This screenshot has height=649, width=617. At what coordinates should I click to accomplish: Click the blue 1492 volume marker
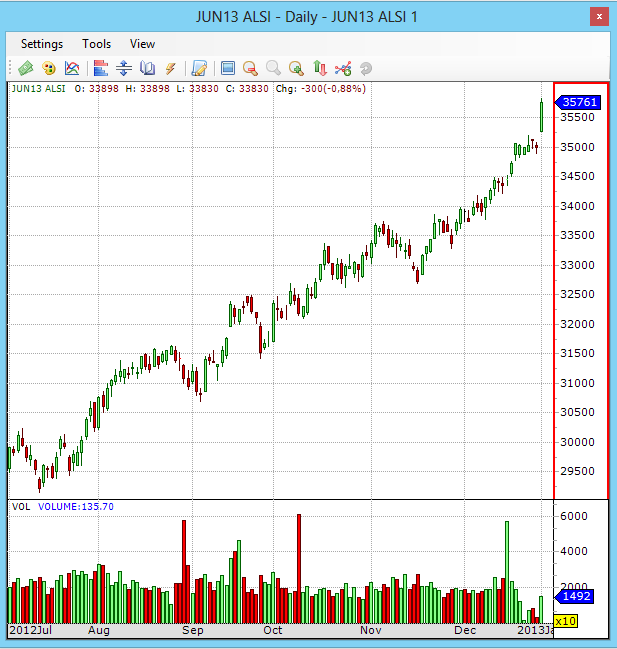pyautogui.click(x=576, y=596)
